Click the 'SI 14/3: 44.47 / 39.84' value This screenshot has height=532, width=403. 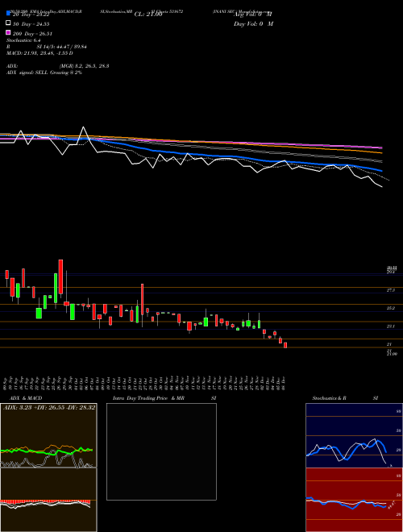[64, 47]
